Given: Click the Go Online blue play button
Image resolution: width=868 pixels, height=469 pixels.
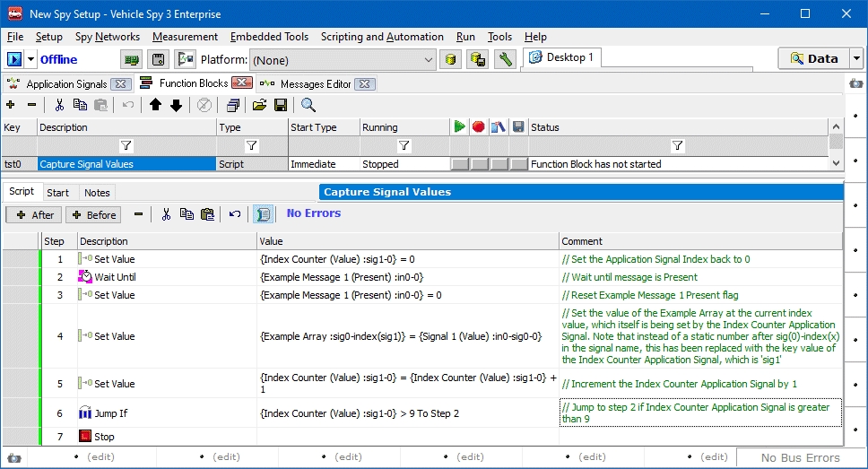Looking at the screenshot, I should pyautogui.click(x=14, y=59).
